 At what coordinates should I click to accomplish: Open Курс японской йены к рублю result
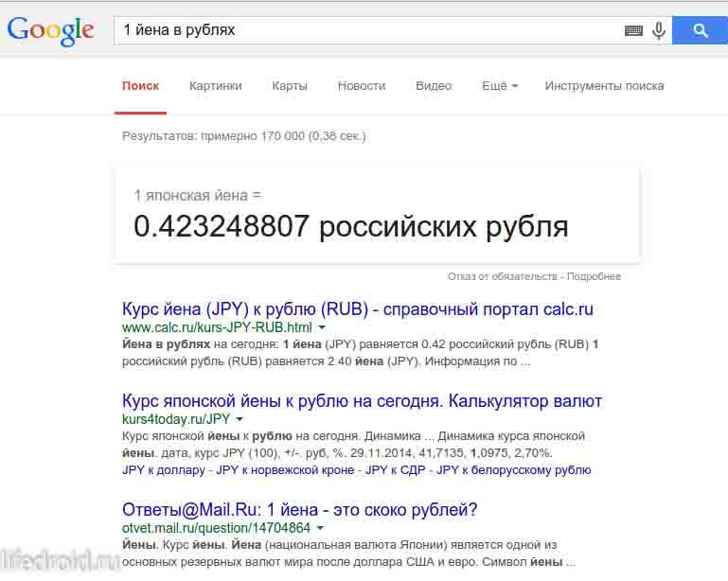coord(362,401)
